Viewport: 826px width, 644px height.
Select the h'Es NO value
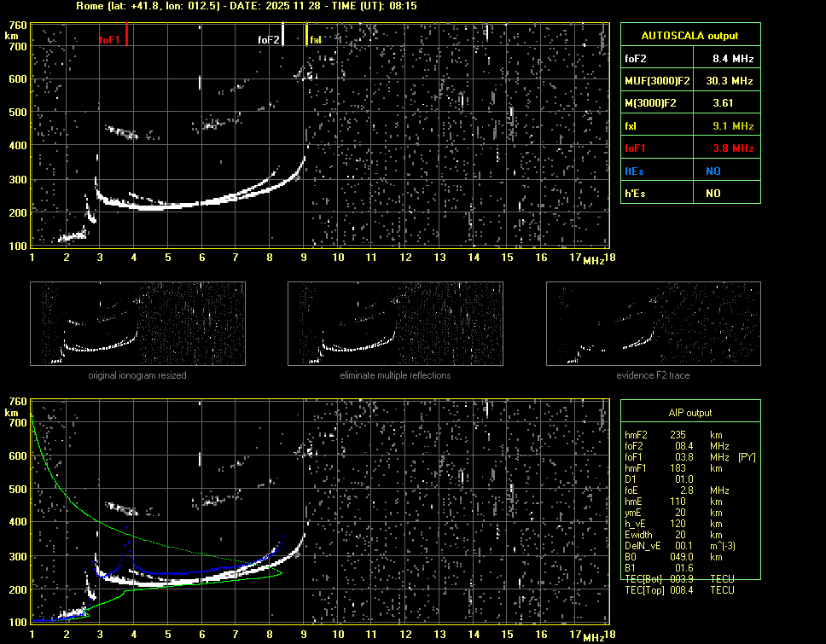point(713,194)
